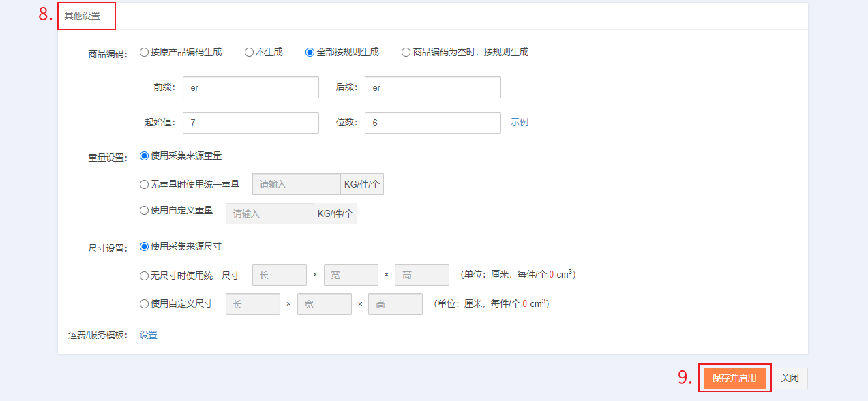
Task: Click the 前缀 input field
Action: [x=251, y=87]
